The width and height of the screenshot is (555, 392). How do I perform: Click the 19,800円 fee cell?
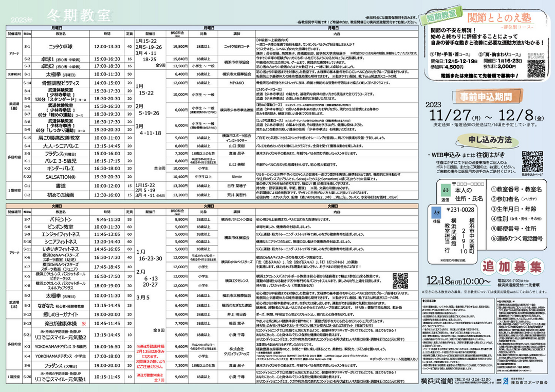pyautogui.click(x=180, y=46)
